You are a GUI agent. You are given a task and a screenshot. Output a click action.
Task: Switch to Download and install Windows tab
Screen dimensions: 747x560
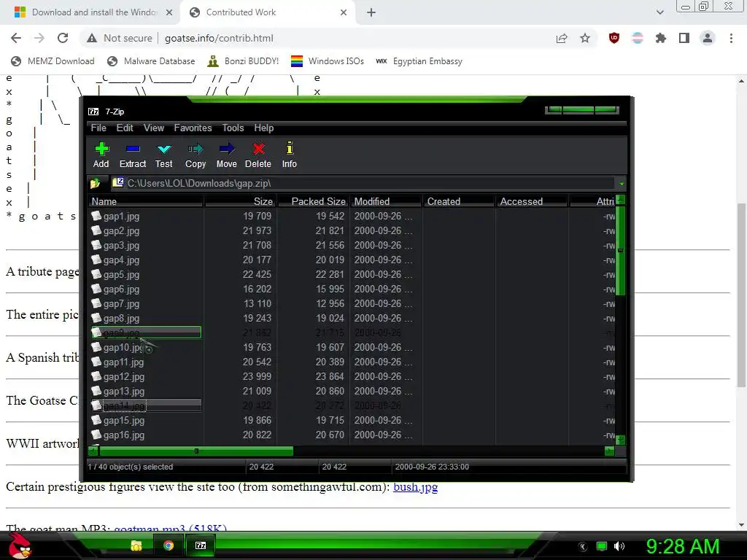pyautogui.click(x=90, y=12)
